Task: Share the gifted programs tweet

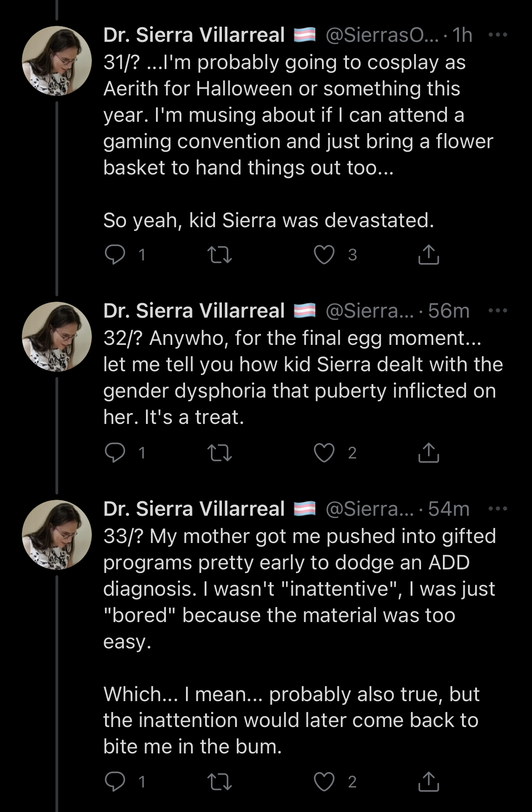Action: (x=428, y=782)
